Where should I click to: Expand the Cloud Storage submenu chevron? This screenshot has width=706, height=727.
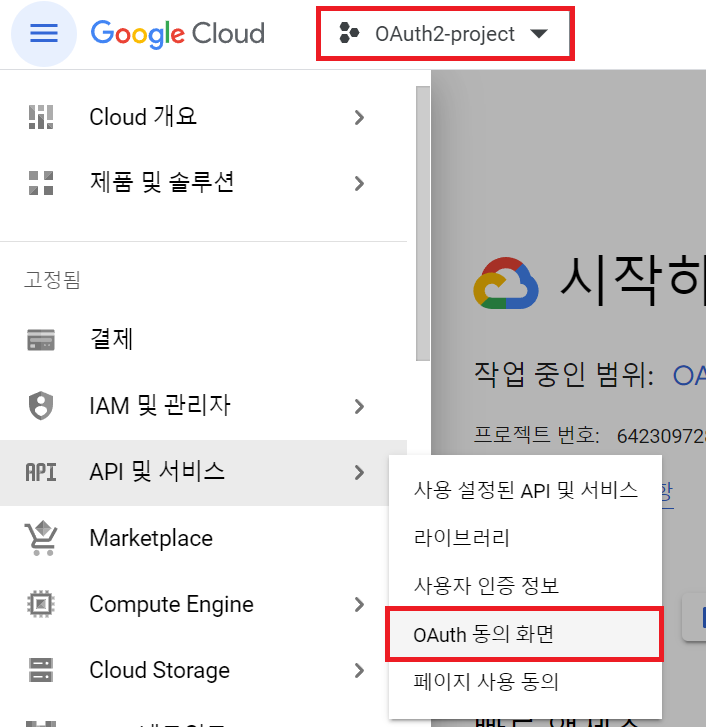(x=359, y=670)
